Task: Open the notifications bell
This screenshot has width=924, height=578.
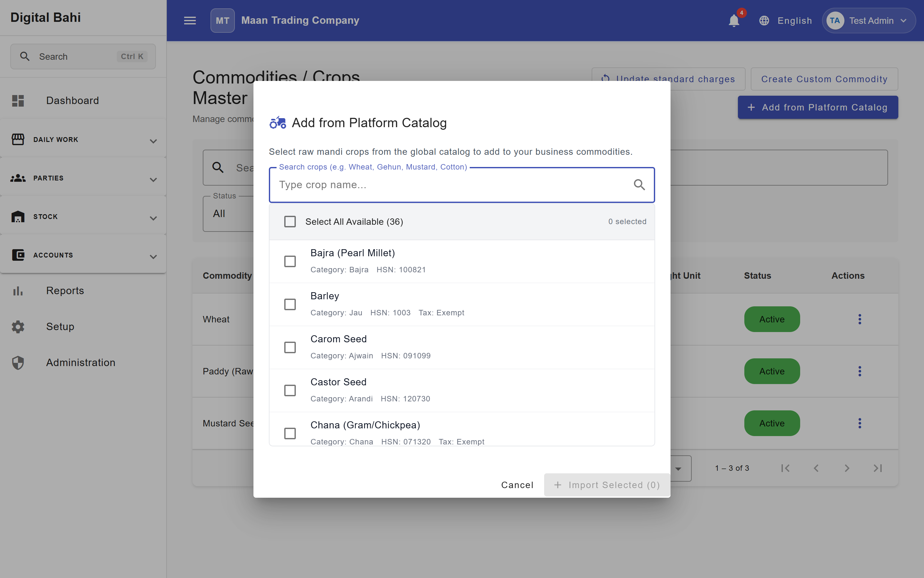Action: pos(734,21)
